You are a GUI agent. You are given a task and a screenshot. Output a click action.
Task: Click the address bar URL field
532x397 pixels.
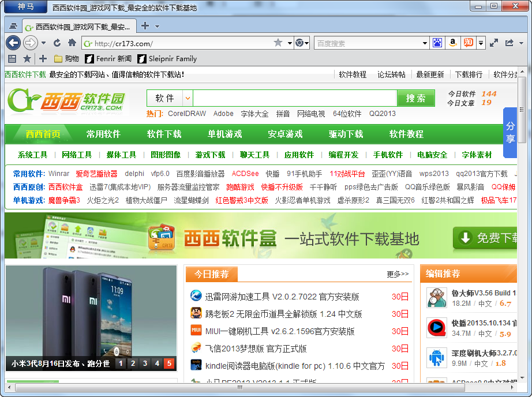tap(182, 43)
